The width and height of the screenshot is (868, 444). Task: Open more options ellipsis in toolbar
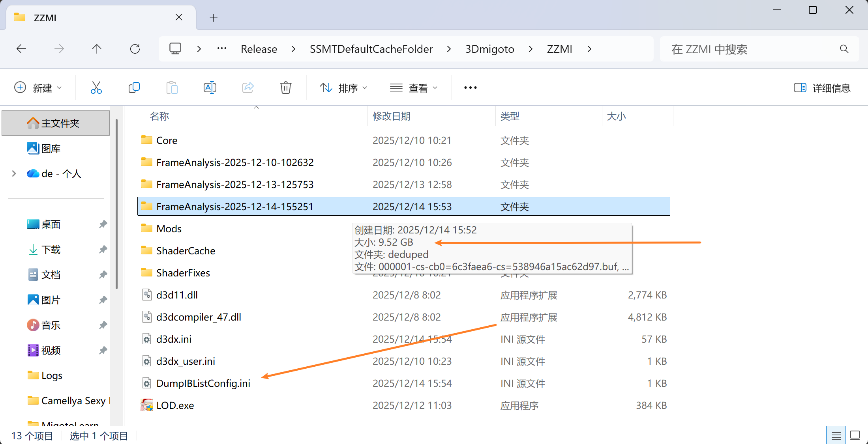[x=470, y=88]
